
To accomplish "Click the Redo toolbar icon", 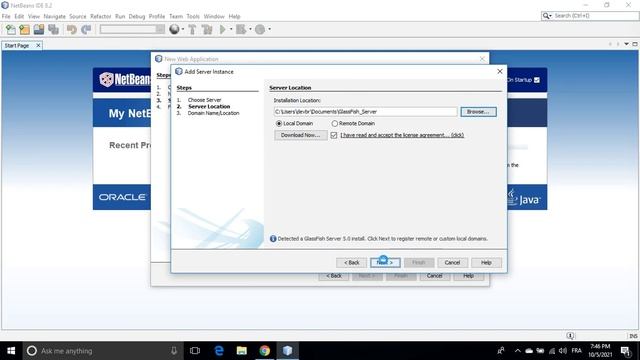I will [x=86, y=29].
